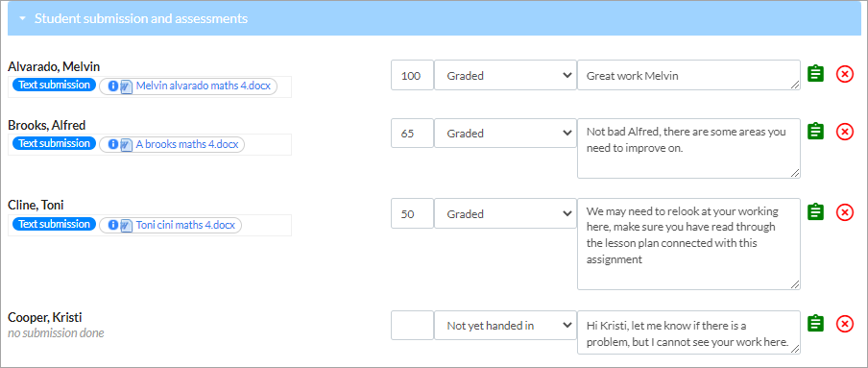868x368 pixels.
Task: Click the 'Not bad Alfred' comment box
Action: (688, 148)
